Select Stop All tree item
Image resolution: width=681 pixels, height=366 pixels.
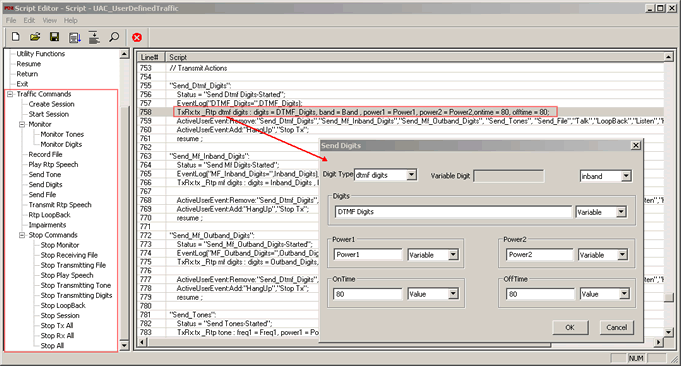coord(52,346)
